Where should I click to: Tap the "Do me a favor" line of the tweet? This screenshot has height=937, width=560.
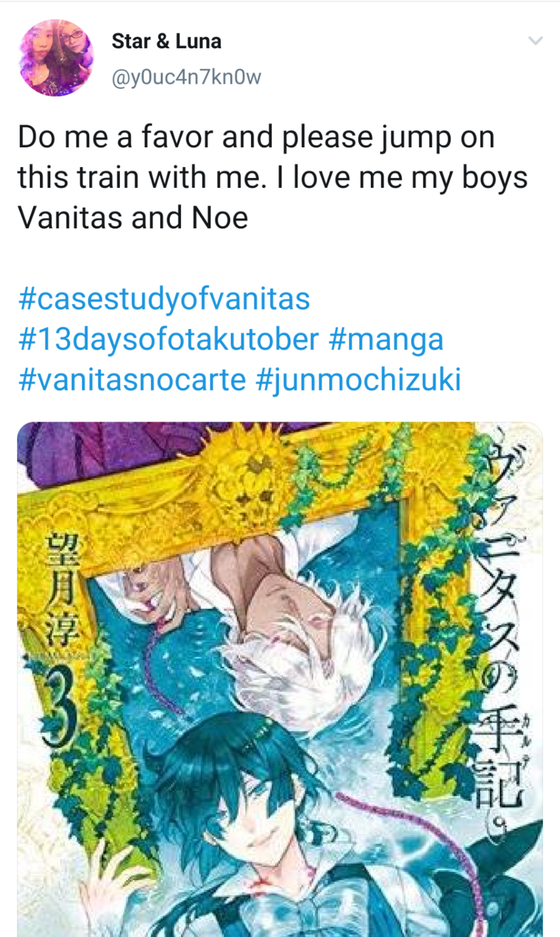(256, 137)
